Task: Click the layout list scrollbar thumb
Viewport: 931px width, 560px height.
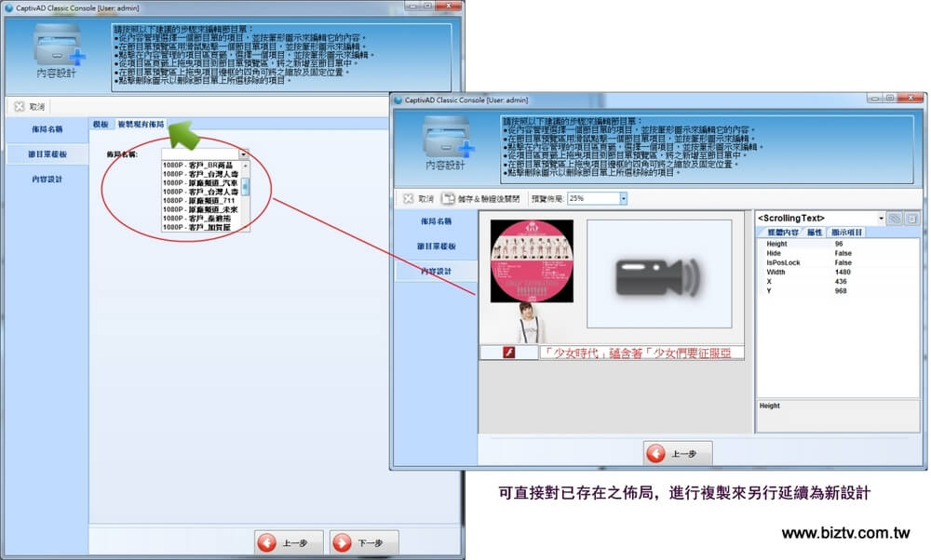Action: [246, 186]
